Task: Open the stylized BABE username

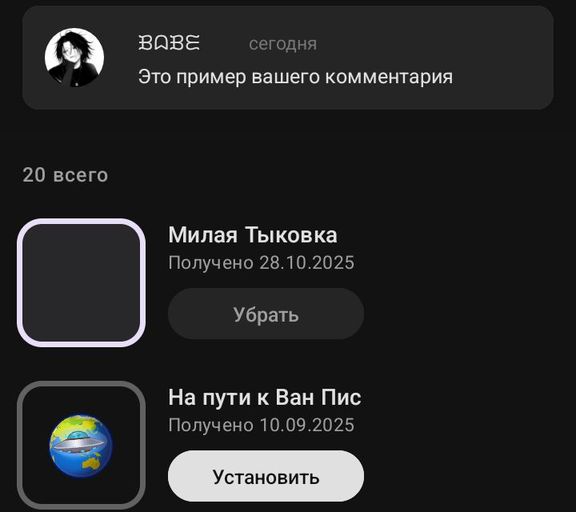Action: (169, 43)
